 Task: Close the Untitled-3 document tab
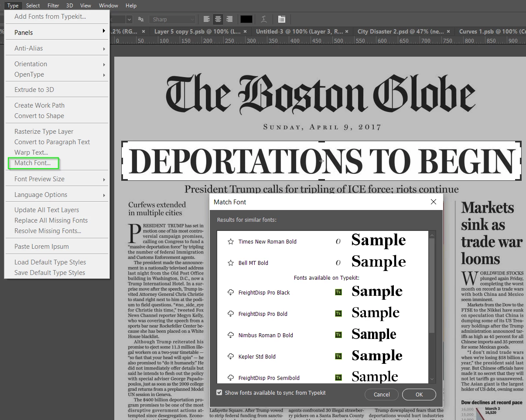[347, 31]
